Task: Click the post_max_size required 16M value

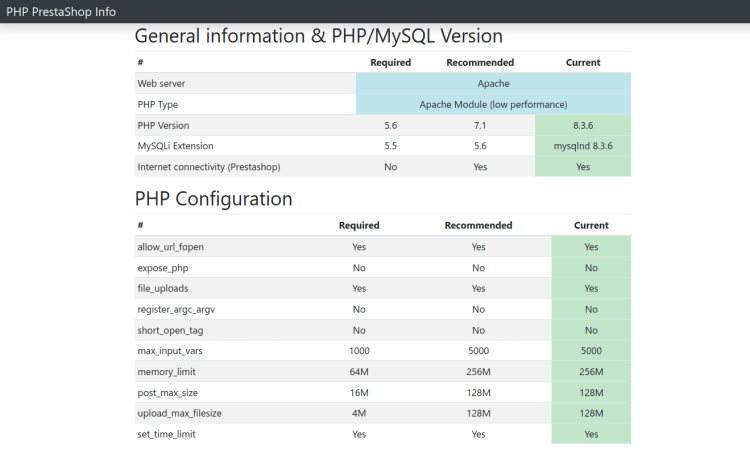Action: click(359, 393)
